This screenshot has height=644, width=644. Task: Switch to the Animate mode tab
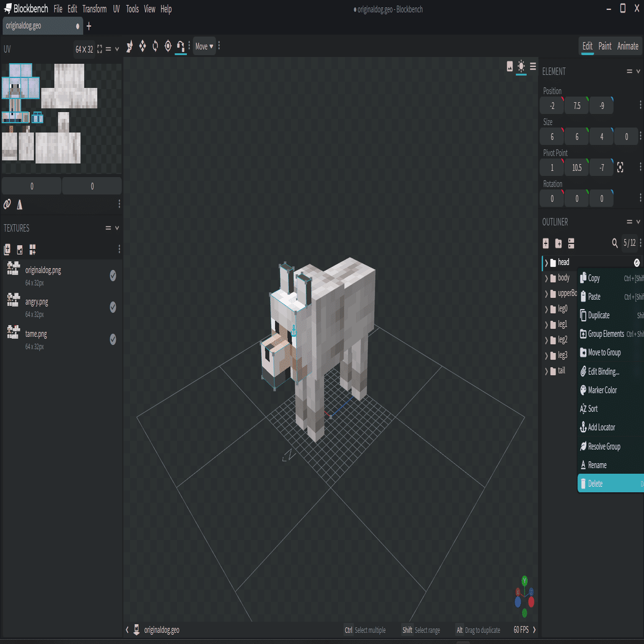point(627,46)
